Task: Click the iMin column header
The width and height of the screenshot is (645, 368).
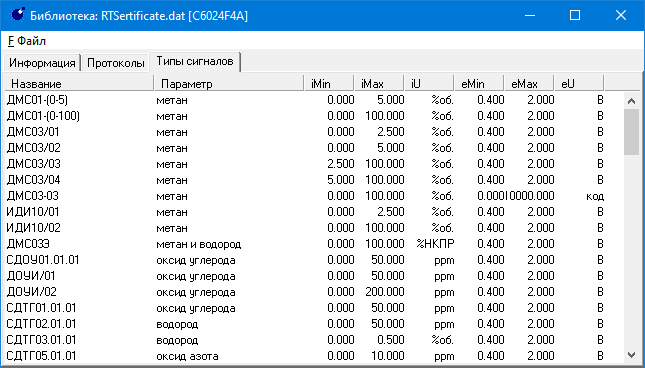Action: click(x=329, y=83)
